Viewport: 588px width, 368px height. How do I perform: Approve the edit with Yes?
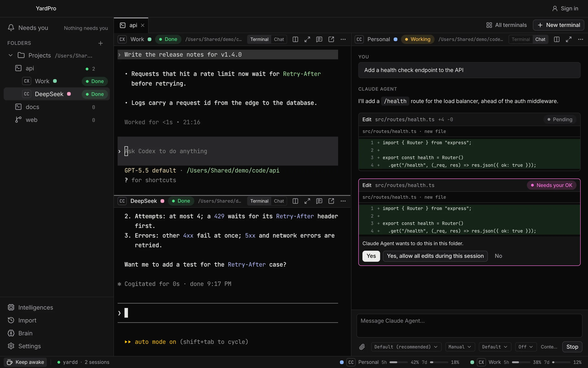click(x=371, y=256)
